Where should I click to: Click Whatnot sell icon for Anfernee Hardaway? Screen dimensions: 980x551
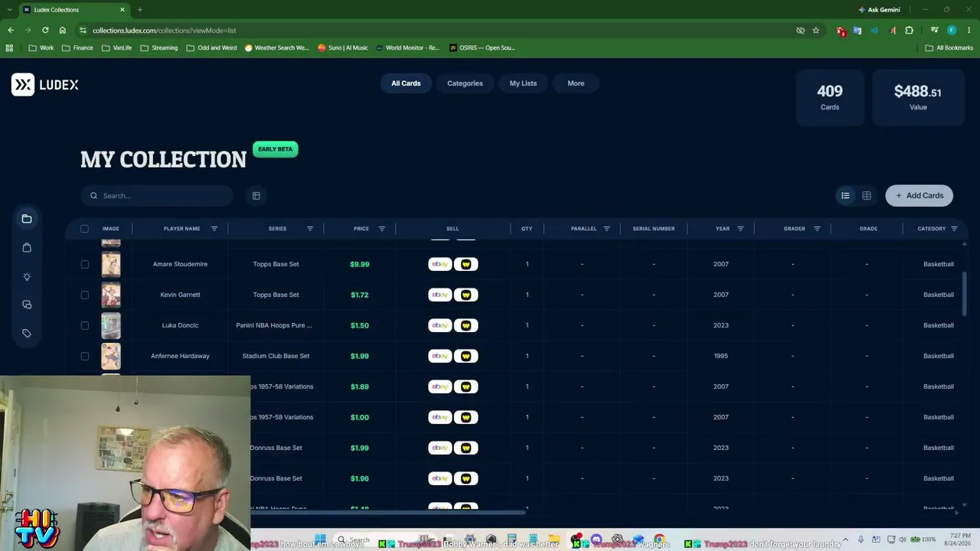pyautogui.click(x=466, y=356)
